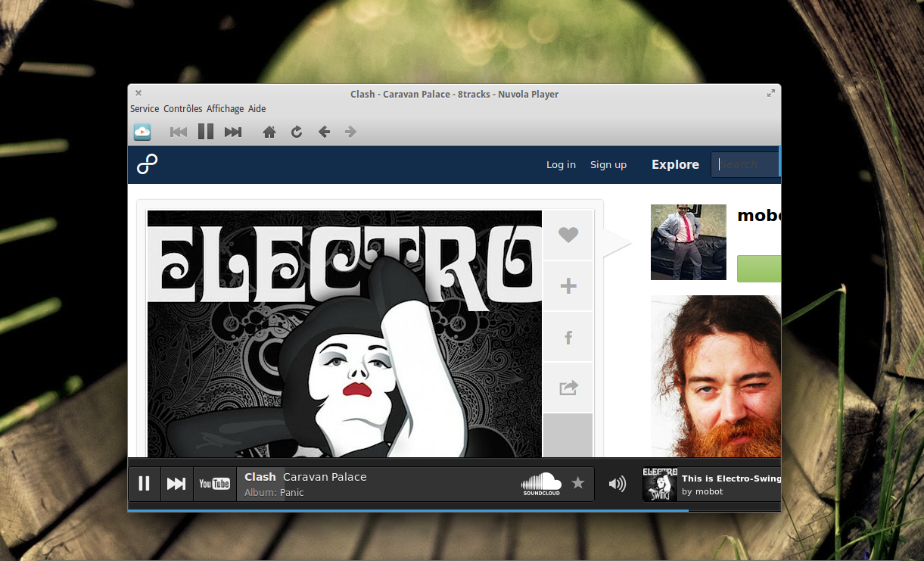Click the small Electro Swing mix thumbnail
The image size is (924, 561).
click(660, 485)
